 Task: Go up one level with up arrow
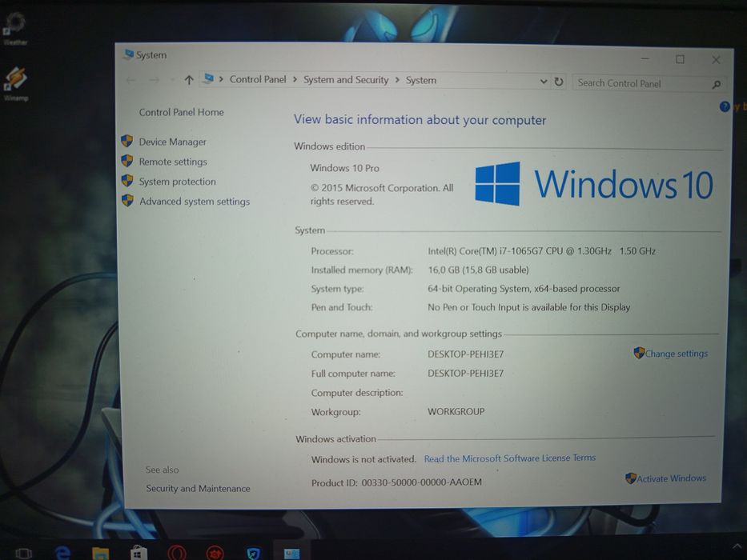(189, 80)
